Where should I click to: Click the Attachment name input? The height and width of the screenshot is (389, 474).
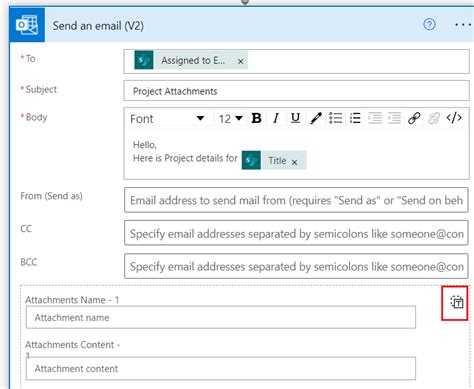221,317
